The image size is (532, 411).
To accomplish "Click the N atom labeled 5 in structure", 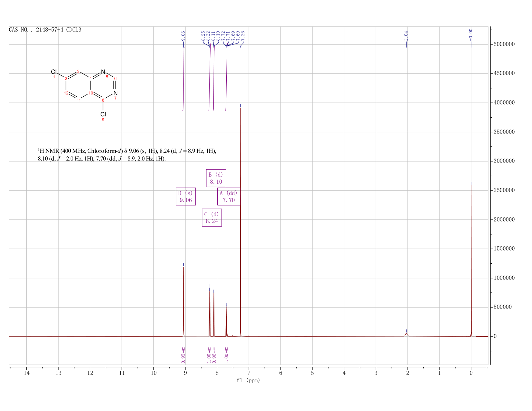I will [103, 72].
